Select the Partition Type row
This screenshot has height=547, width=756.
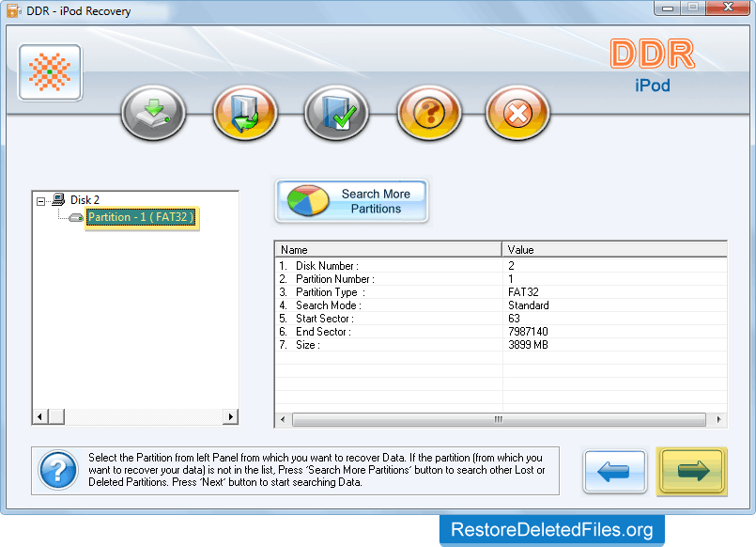pyautogui.click(x=501, y=292)
